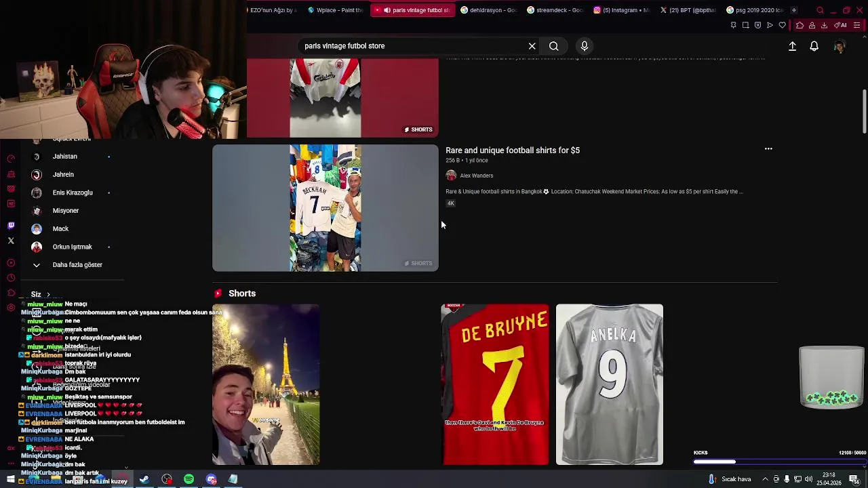The image size is (868, 488).
Task: Open the Jahistan channel subscription
Action: 65,157
